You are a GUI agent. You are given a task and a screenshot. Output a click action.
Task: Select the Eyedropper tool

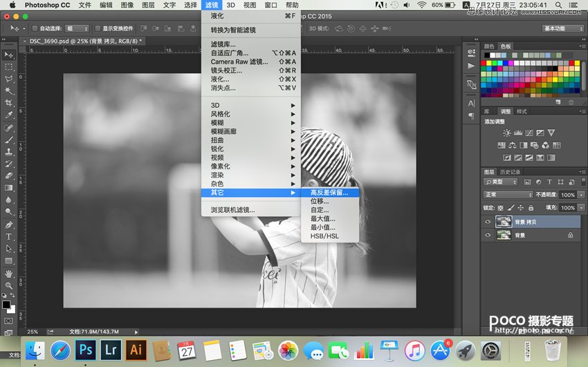pos(8,115)
